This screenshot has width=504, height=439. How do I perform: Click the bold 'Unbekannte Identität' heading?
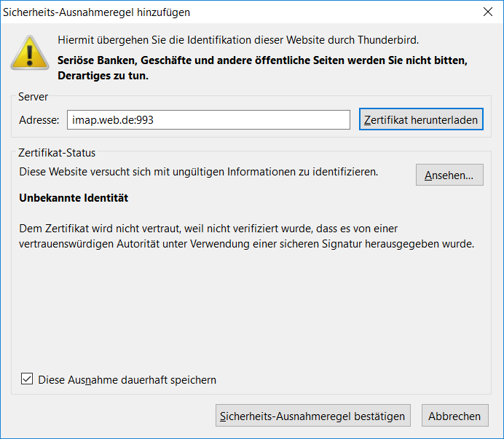coord(74,198)
